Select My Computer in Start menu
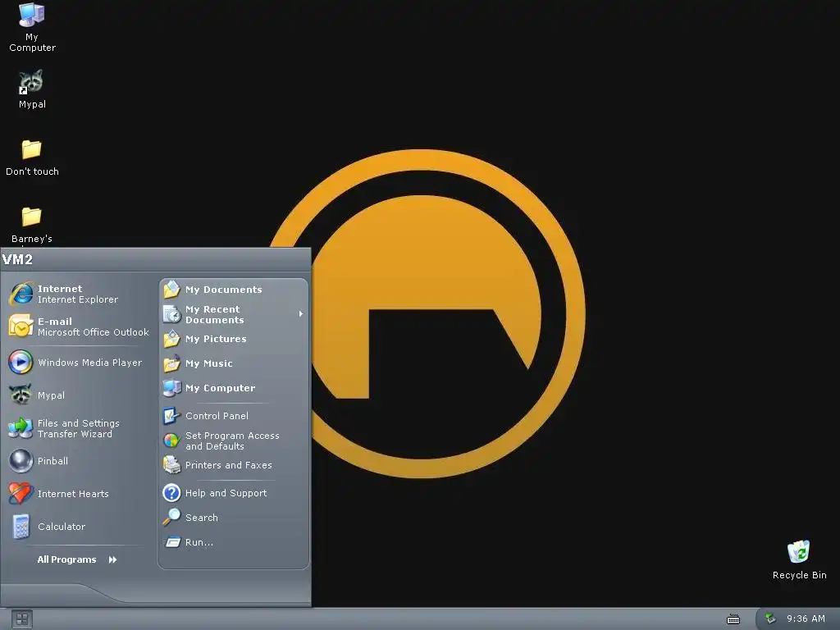The image size is (840, 630). coord(234,388)
